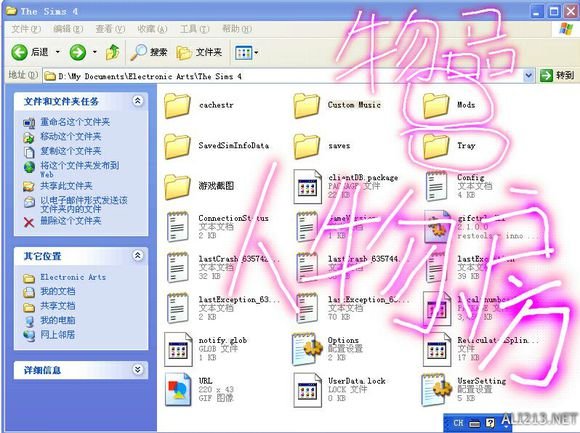Image resolution: width=580 pixels, height=433 pixels.
Task: Select the Mods folder icon
Action: (x=436, y=106)
